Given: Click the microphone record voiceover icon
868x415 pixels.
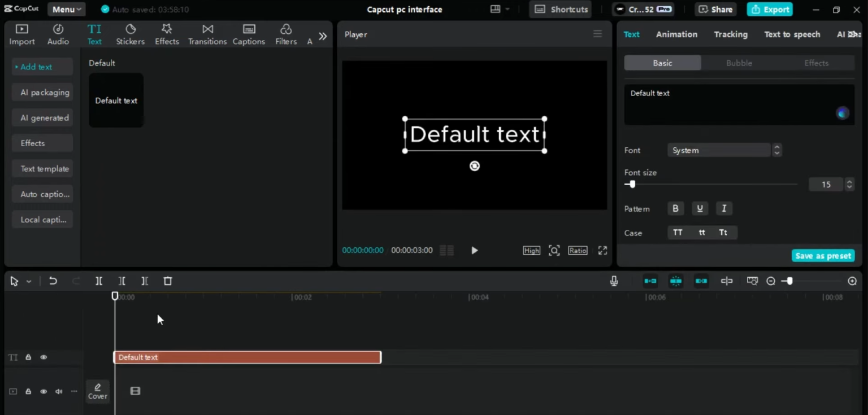Looking at the screenshot, I should tap(614, 281).
